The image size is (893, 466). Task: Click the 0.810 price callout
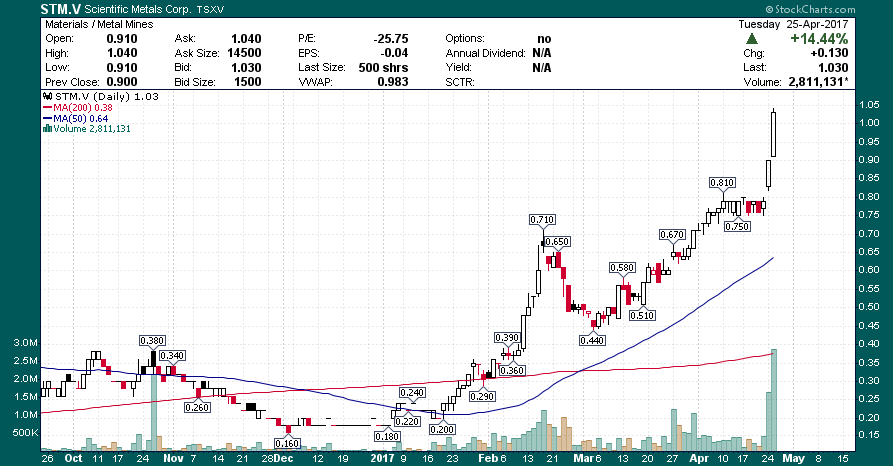pyautogui.click(x=722, y=182)
